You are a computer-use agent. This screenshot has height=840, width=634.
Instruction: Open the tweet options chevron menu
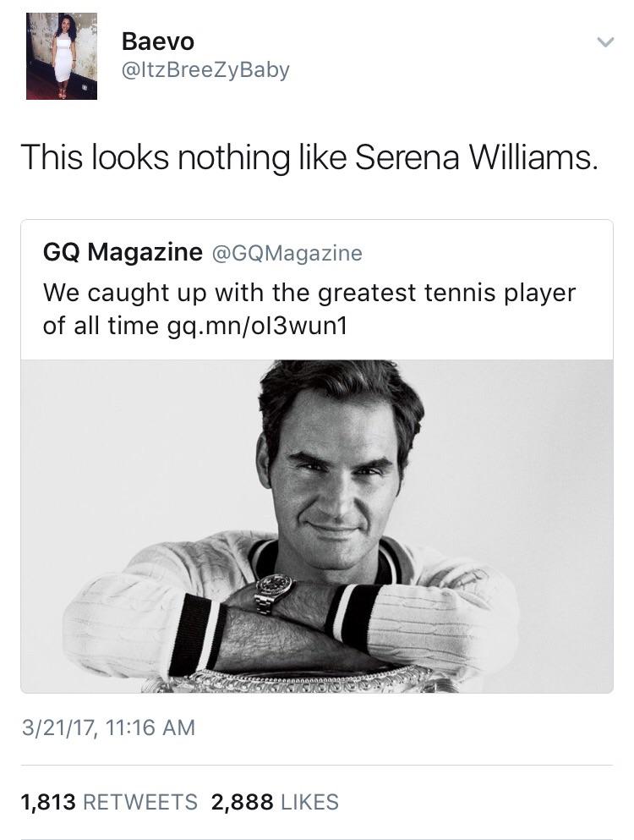pos(603,41)
